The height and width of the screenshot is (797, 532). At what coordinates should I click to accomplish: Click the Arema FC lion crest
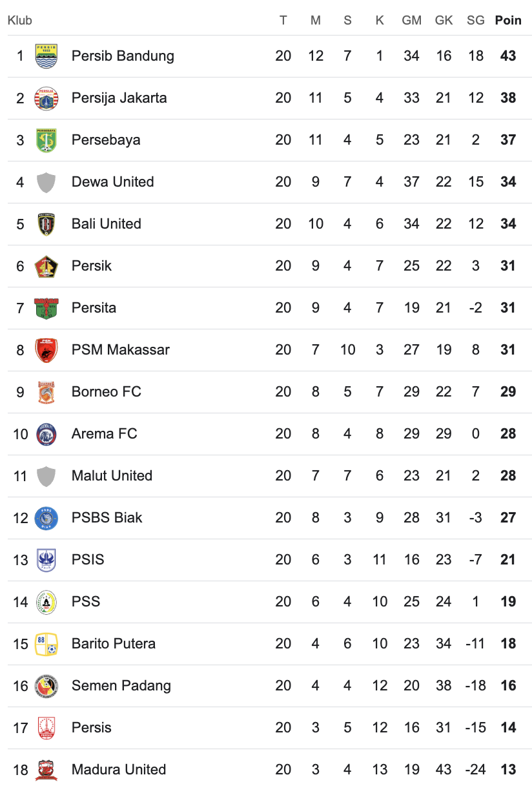tap(46, 434)
